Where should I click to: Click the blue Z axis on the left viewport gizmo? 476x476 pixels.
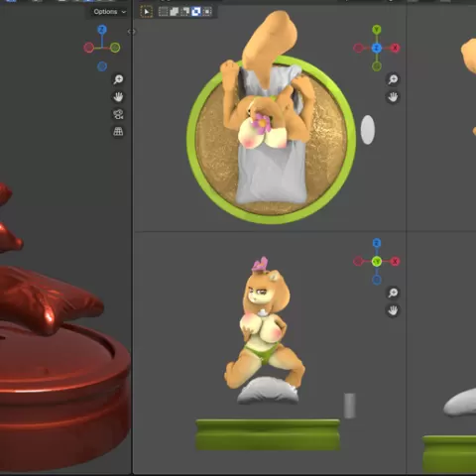coord(102,30)
